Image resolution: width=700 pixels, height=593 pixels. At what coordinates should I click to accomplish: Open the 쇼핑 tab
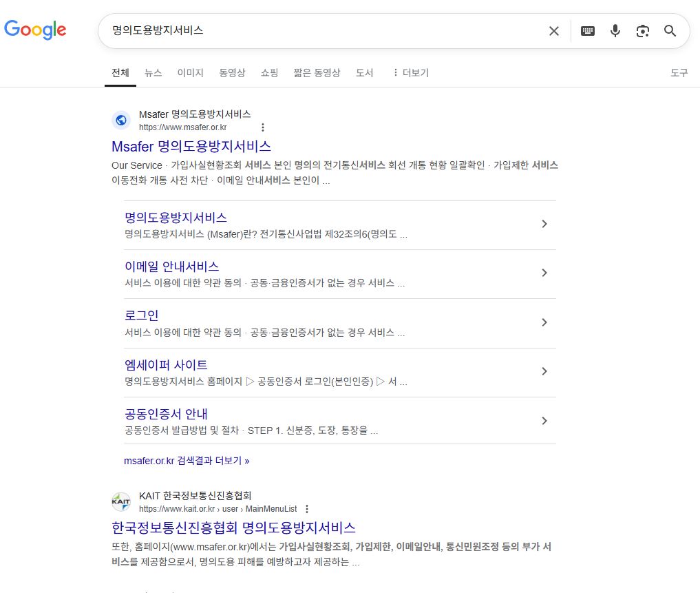pyautogui.click(x=270, y=72)
